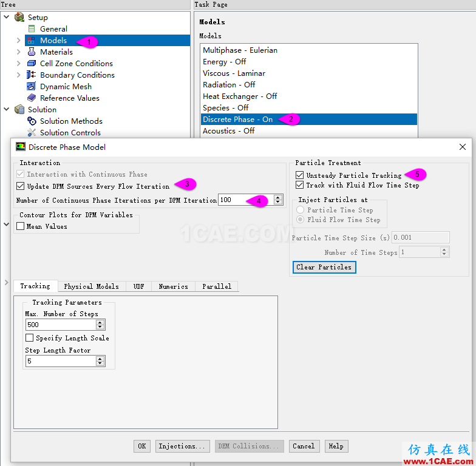Select Species - Off in Models list
The image size is (476, 466).
pos(308,108)
